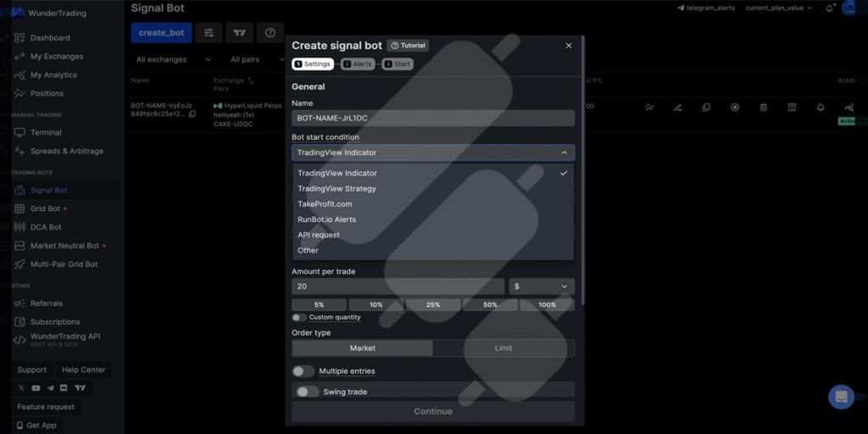Click the Referrals megaphone icon
Image resolution: width=868 pixels, height=434 pixels.
pyautogui.click(x=20, y=303)
